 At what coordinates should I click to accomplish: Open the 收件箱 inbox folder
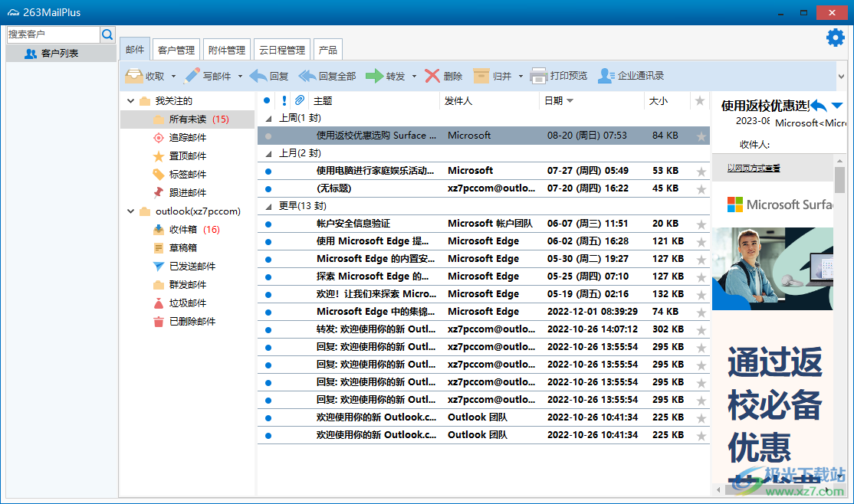182,230
